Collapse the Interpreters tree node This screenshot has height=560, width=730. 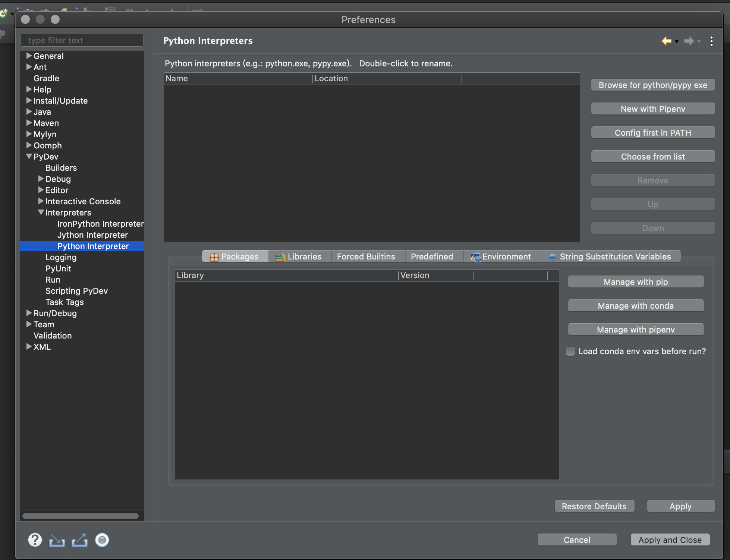pyautogui.click(x=41, y=213)
